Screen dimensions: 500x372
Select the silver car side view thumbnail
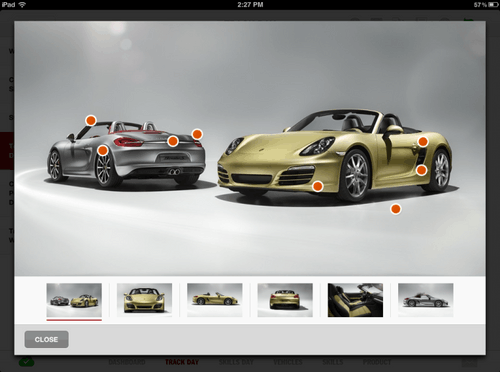(x=426, y=300)
